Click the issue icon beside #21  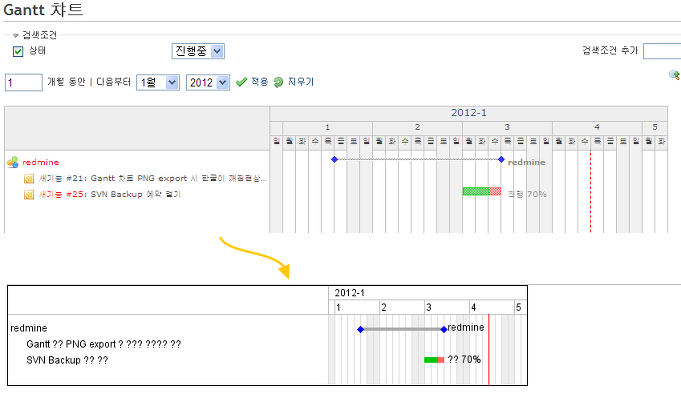(x=29, y=178)
